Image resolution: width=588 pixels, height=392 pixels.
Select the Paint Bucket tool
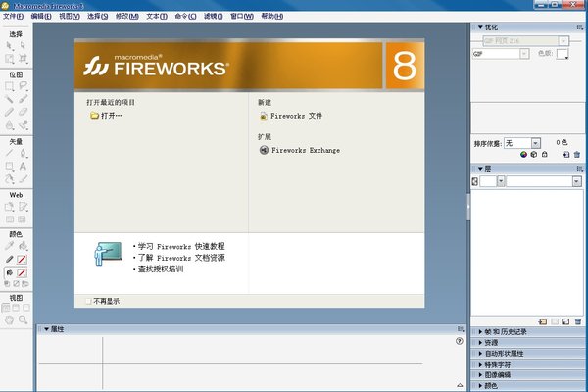click(23, 246)
